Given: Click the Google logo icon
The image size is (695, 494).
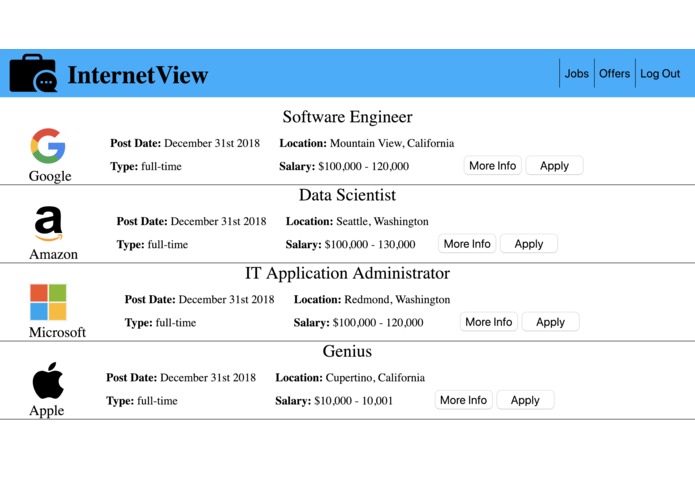Looking at the screenshot, I should pyautogui.click(x=48, y=146).
